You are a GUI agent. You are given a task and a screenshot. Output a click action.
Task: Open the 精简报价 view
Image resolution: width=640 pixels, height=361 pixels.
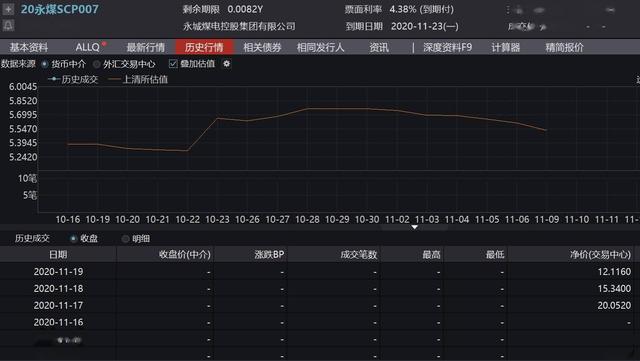564,47
